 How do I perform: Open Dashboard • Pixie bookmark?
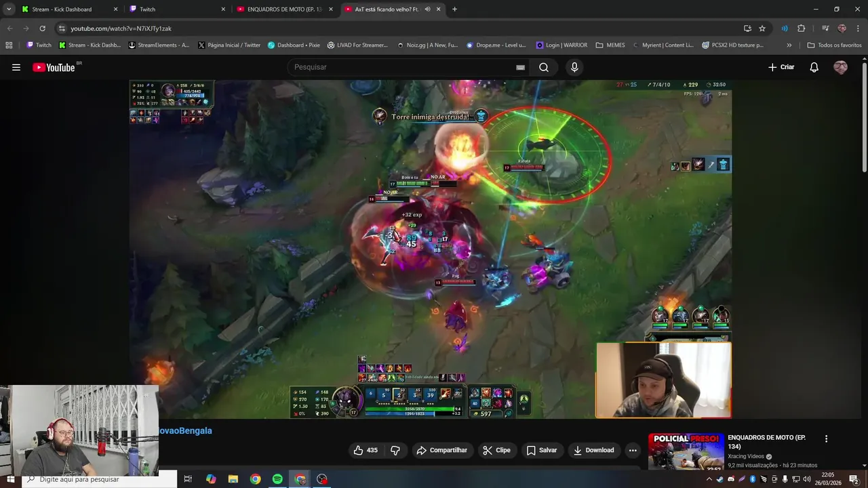tap(294, 45)
